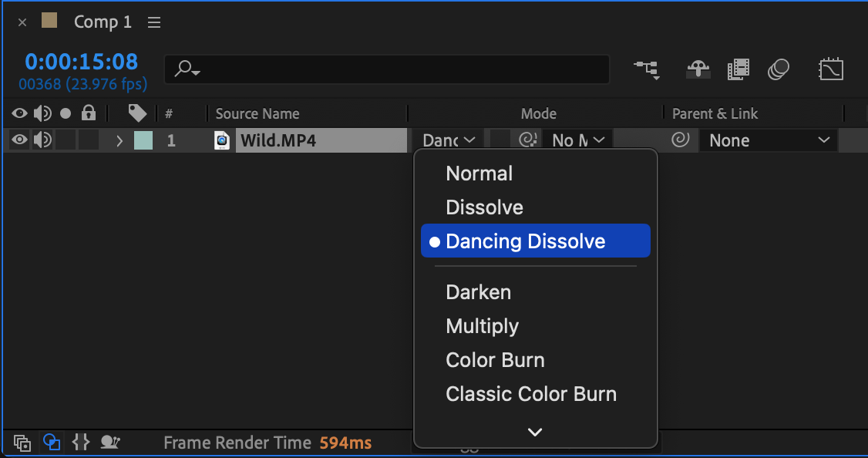Click the current time 0:00:15:08
Viewport: 868px width, 458px height.
[x=81, y=62]
